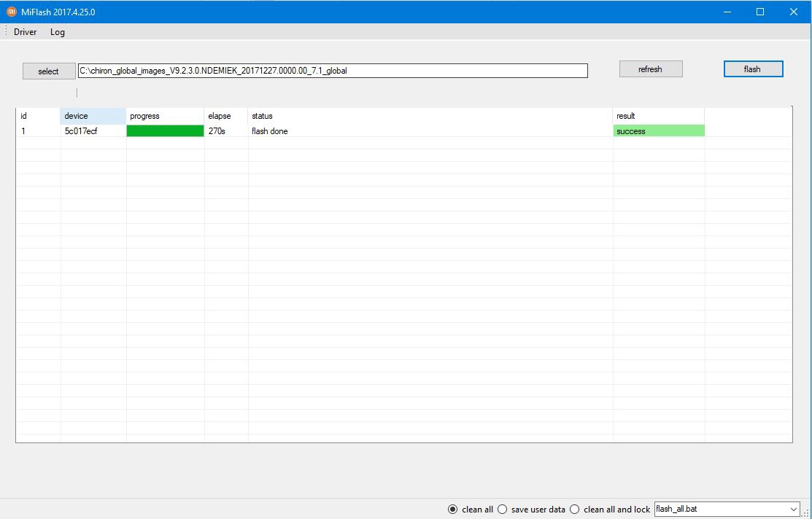The image size is (812, 519).
Task: Expand the flash_all.bat script dropdown
Action: [x=794, y=510]
